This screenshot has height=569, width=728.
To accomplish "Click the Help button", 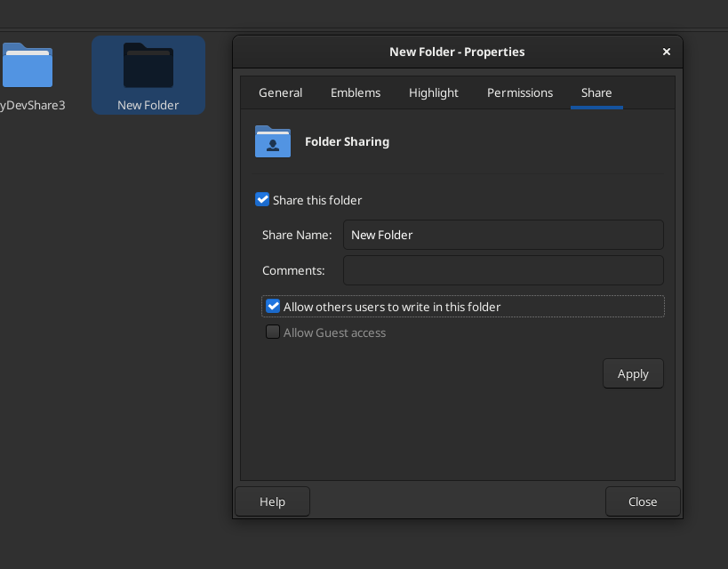I will pos(273,501).
